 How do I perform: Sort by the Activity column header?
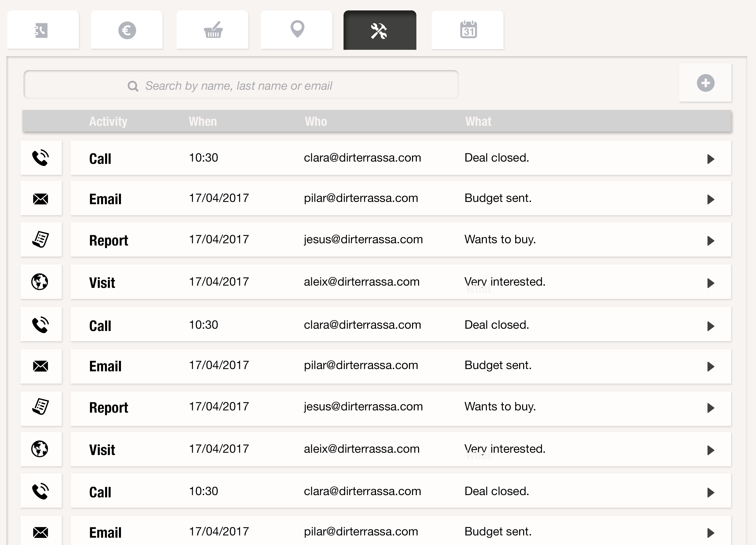click(x=108, y=122)
